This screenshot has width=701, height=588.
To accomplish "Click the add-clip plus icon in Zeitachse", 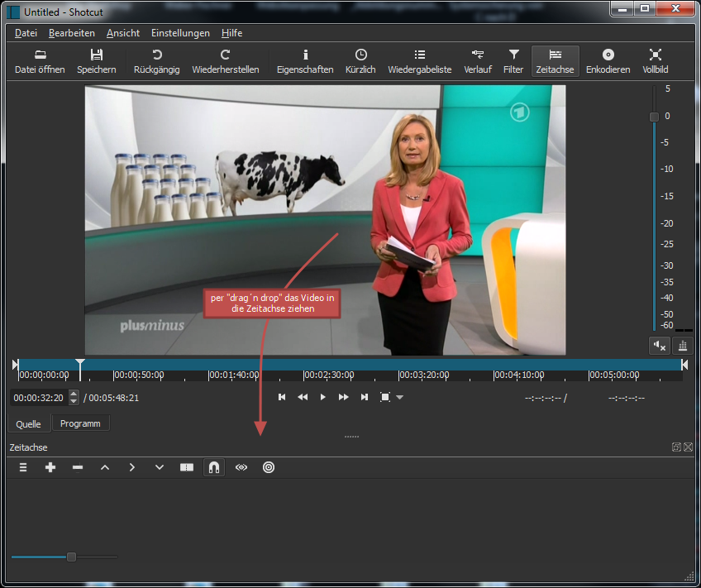I will (x=50, y=467).
